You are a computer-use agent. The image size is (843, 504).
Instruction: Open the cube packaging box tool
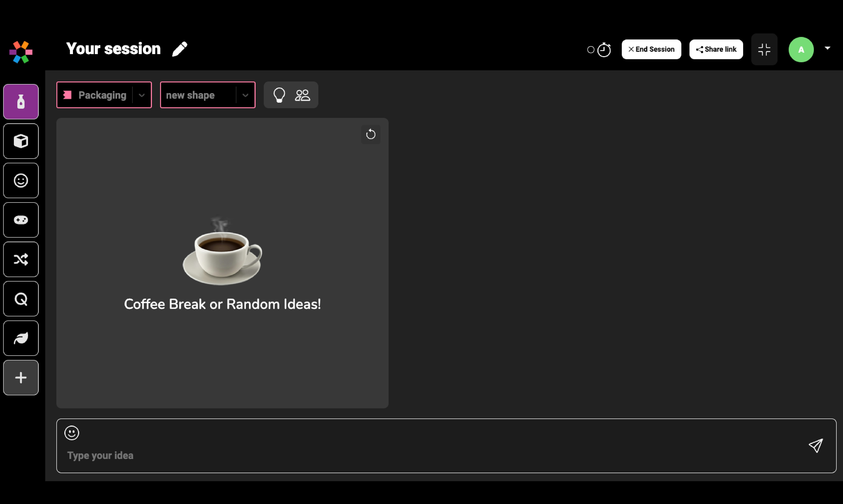click(21, 141)
